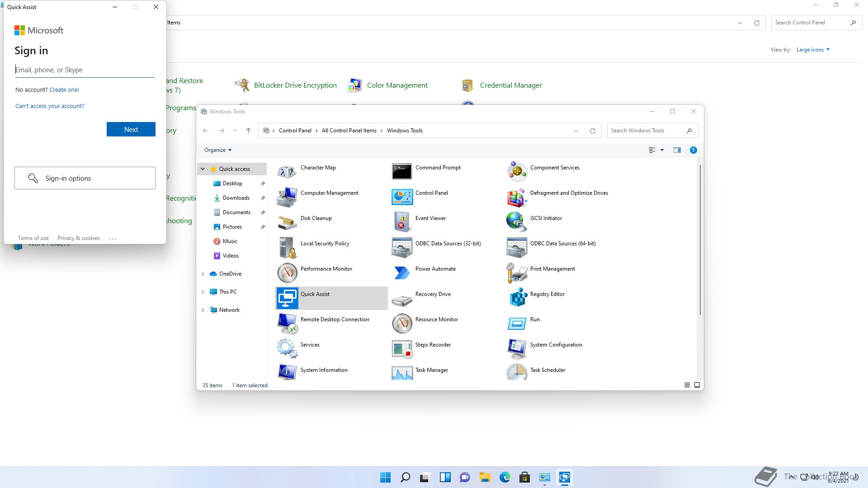Select ODBC Data Sources (32-bit) icon
Viewport: 868px width, 488px height.
[402, 248]
